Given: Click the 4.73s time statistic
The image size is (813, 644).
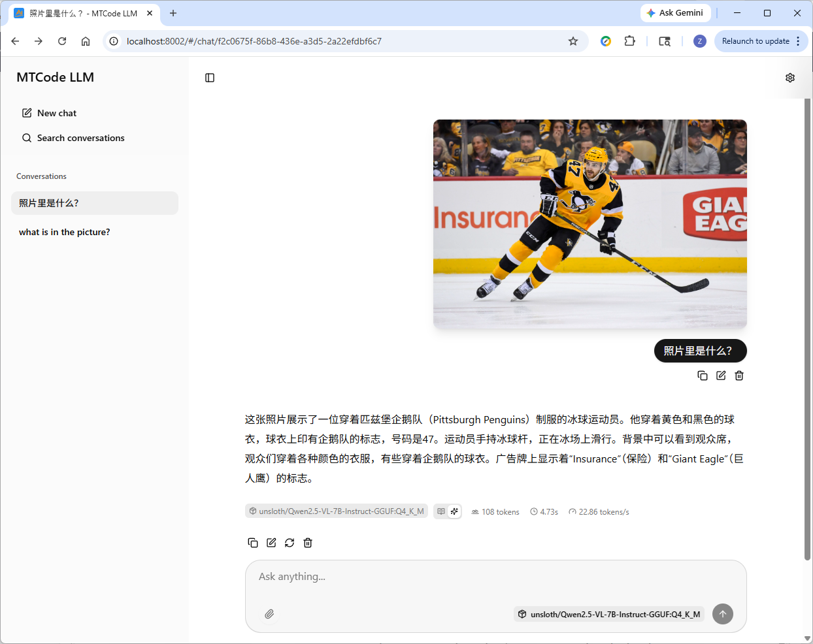Looking at the screenshot, I should [x=544, y=512].
